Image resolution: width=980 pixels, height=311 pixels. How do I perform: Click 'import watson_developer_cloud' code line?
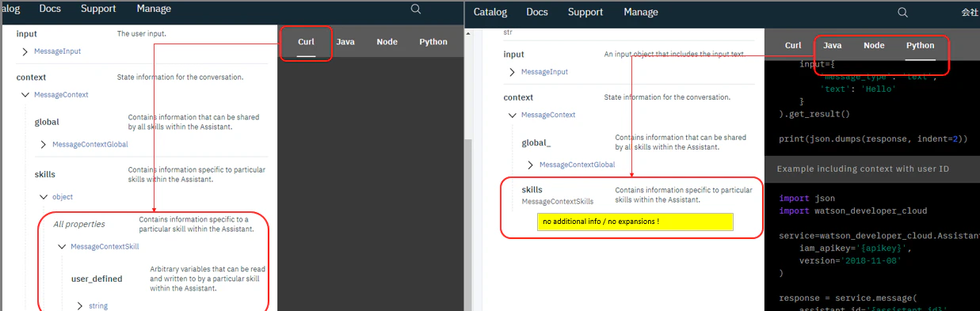(x=852, y=211)
